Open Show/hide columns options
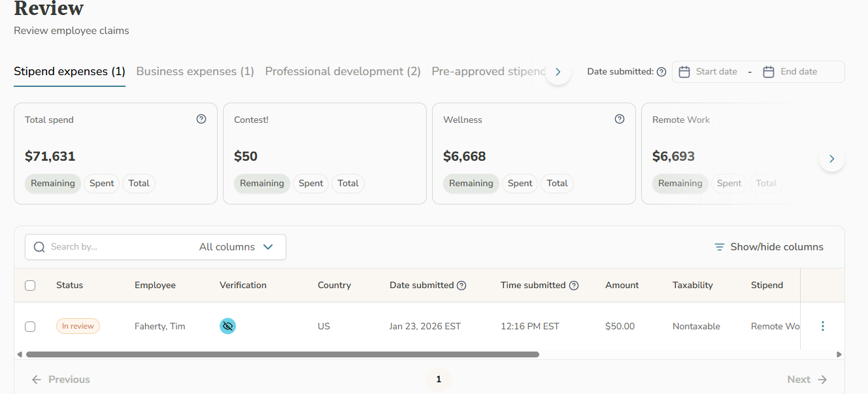Viewport: 868px width, 394px height. (769, 247)
